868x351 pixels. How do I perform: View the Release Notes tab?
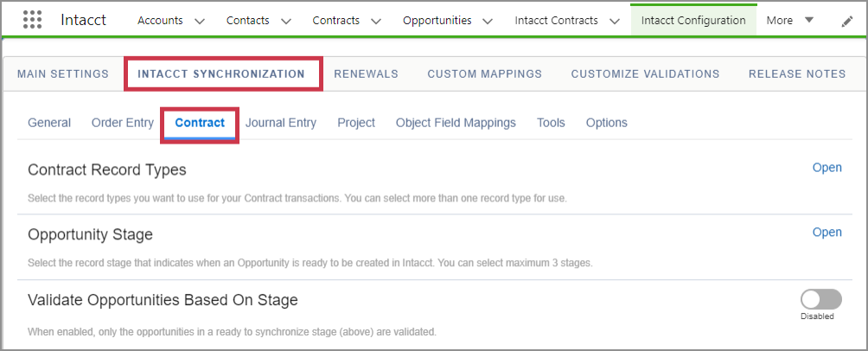coord(796,73)
